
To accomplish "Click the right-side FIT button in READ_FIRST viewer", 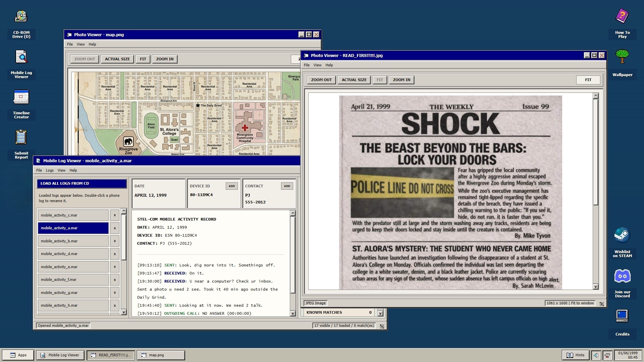I will (588, 80).
